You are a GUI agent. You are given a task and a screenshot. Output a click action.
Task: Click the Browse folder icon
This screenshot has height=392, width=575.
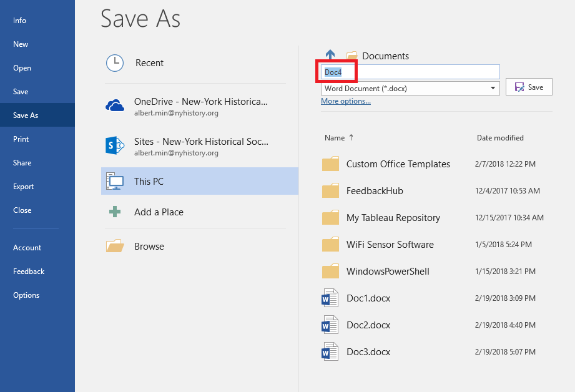[115, 247]
